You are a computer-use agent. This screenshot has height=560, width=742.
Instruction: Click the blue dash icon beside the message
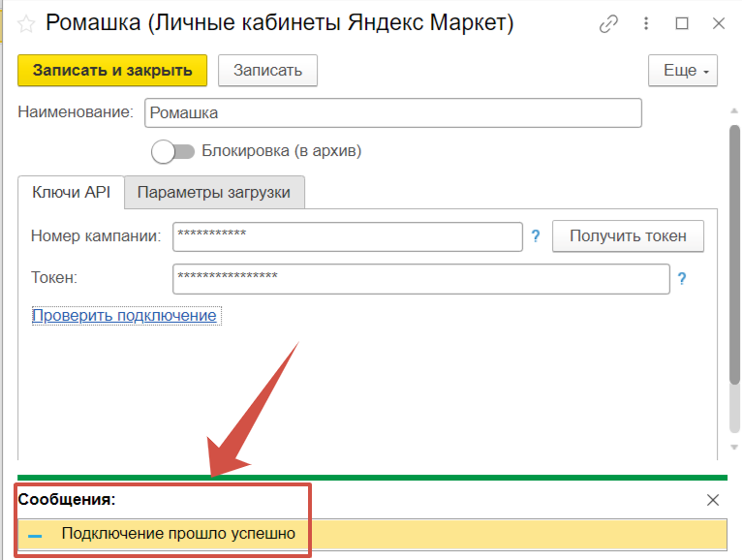35,535
